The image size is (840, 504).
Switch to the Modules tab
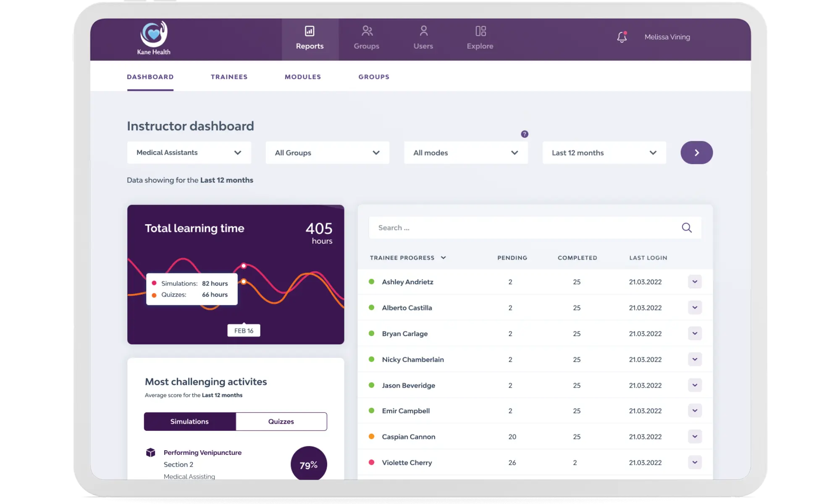tap(303, 77)
